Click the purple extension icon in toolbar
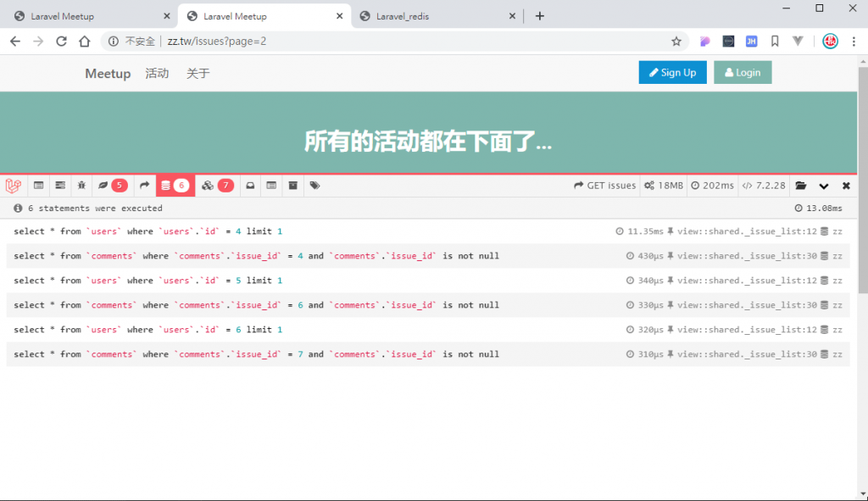Screen dimensions: 868x501 704,41
